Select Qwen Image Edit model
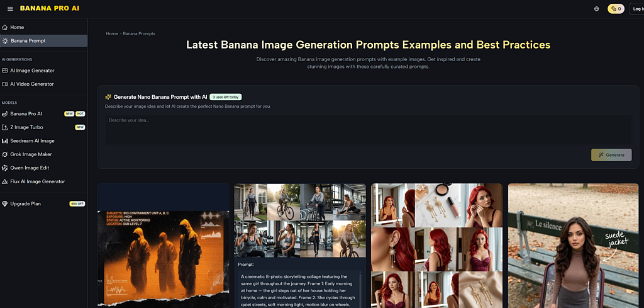Image resolution: width=644 pixels, height=308 pixels. [30, 168]
